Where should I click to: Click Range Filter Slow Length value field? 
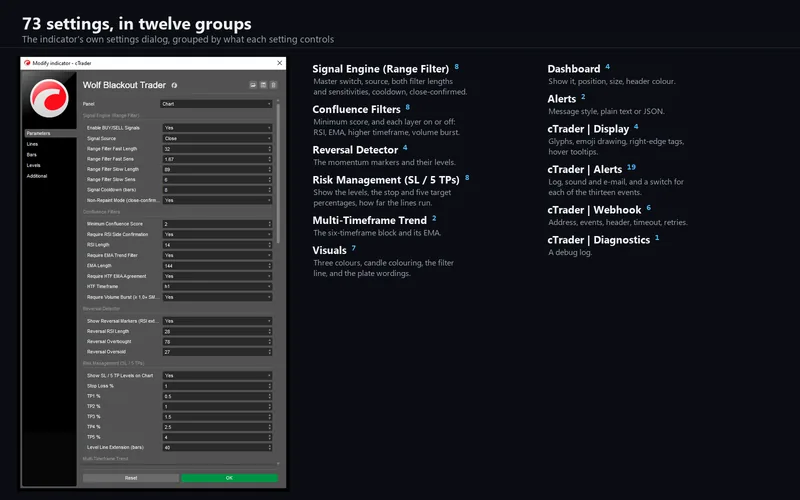217,169
